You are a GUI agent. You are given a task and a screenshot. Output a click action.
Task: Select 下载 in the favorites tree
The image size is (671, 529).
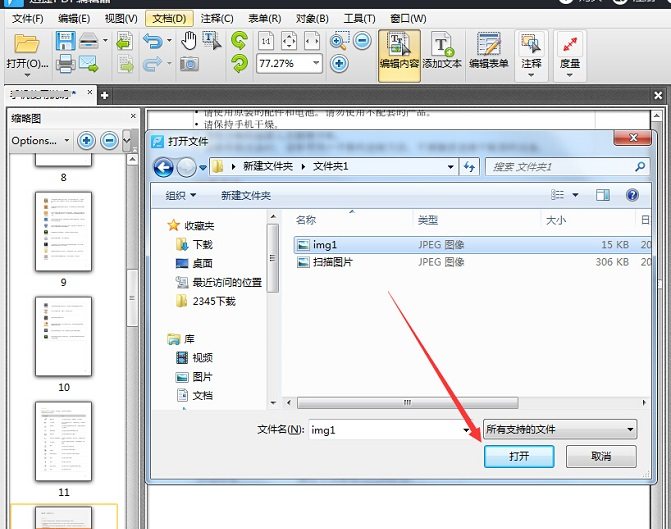coord(195,244)
